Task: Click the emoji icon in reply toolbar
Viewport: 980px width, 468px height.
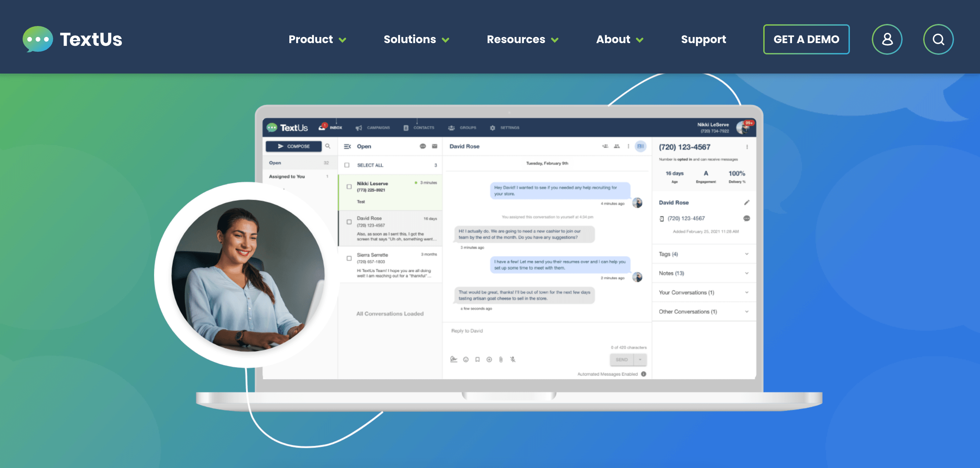Action: tap(466, 359)
